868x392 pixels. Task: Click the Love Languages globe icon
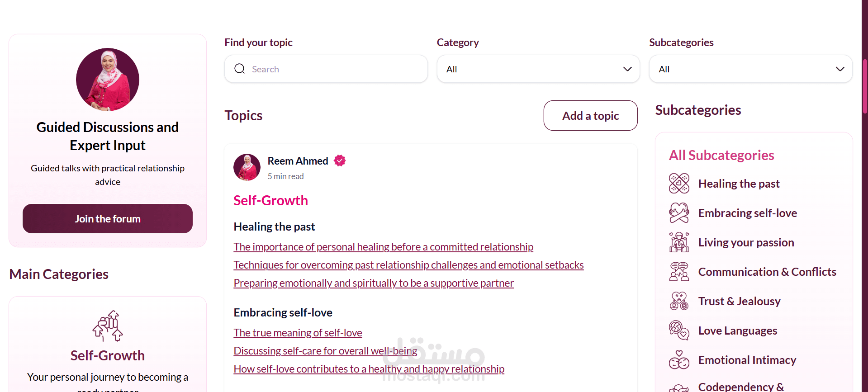(679, 331)
